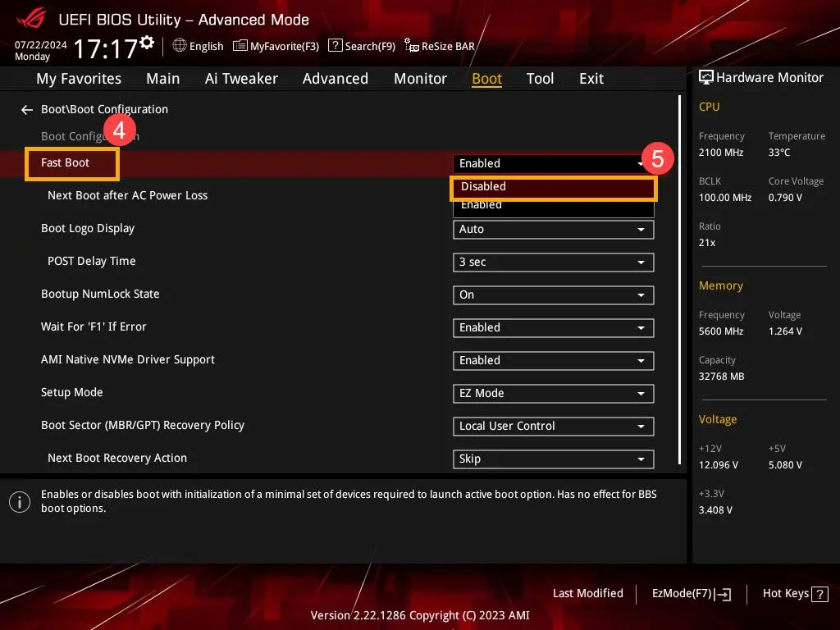
Task: Select Boot Sector (MBR/GPT) Recovery Policy label
Action: 143,426
